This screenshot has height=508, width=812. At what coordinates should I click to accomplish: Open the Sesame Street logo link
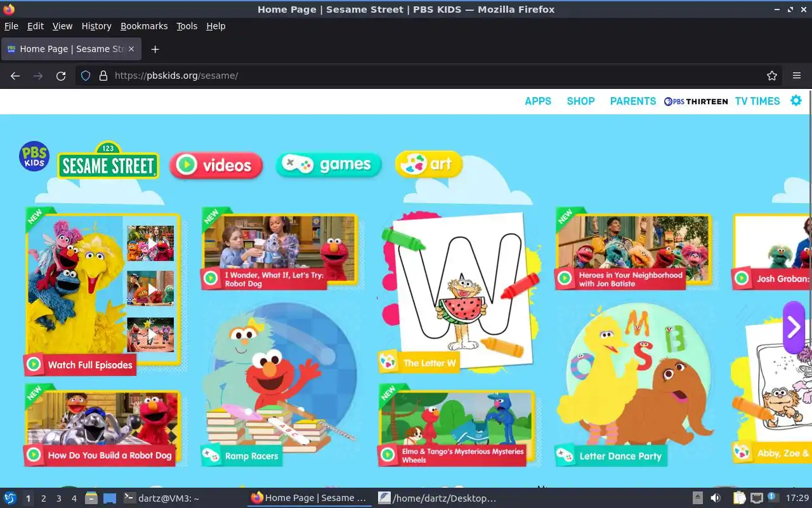pos(108,160)
